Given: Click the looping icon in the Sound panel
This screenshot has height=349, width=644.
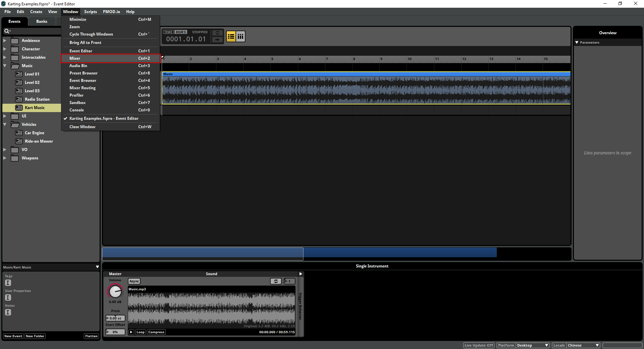Looking at the screenshot, I should coord(276,281).
